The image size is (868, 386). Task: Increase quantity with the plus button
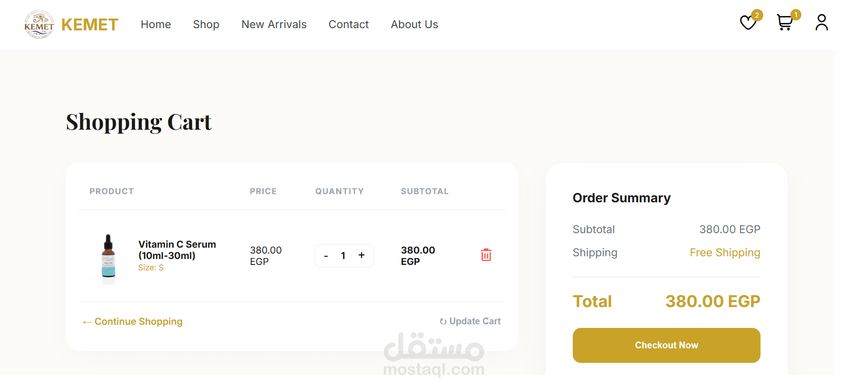(x=361, y=255)
